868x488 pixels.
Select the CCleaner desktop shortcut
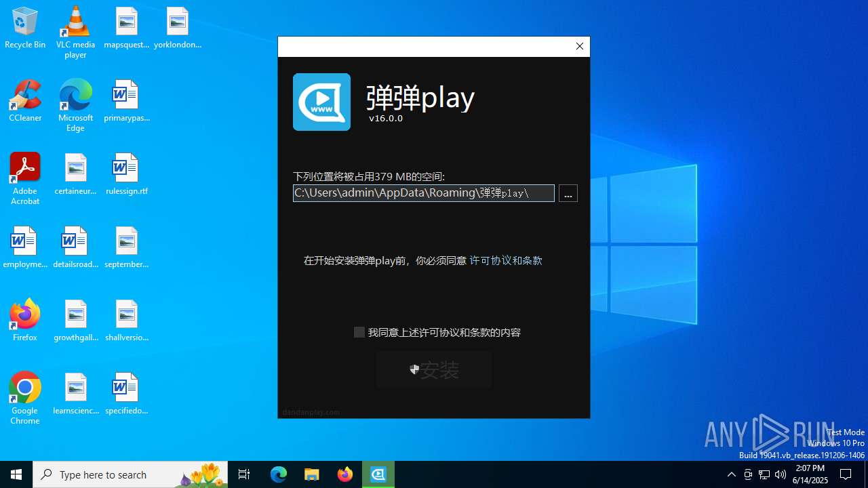(x=25, y=102)
